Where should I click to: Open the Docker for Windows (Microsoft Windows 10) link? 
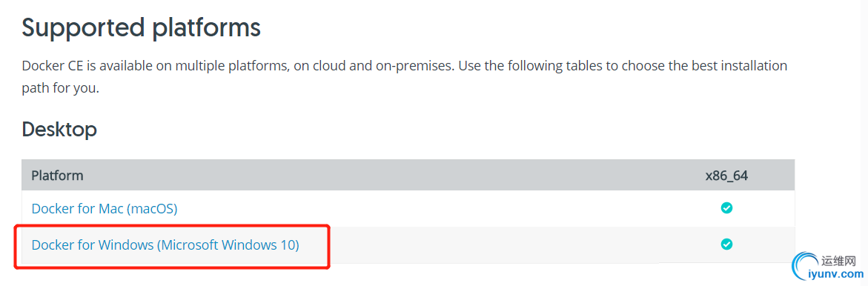pos(165,245)
